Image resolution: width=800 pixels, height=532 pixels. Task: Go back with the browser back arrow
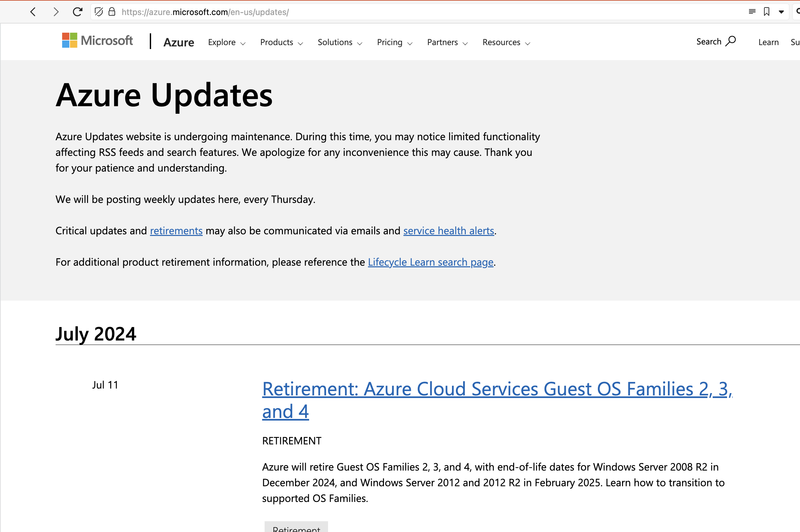point(33,12)
